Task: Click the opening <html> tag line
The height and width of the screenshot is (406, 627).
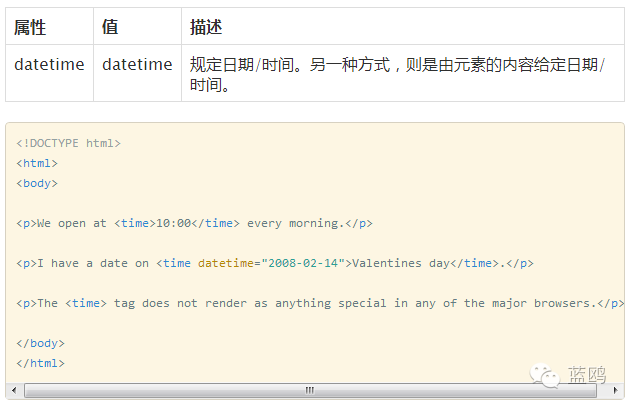Action: click(x=37, y=163)
